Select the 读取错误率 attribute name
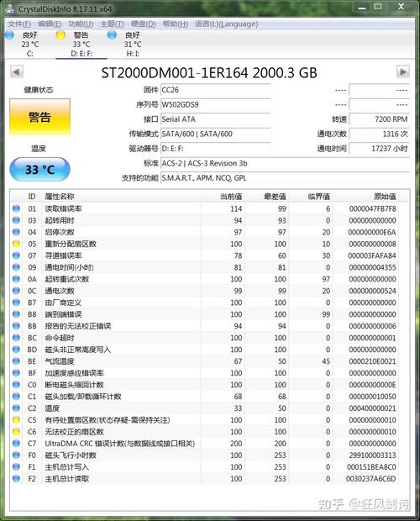Image resolution: width=420 pixels, height=521 pixels. point(63,208)
